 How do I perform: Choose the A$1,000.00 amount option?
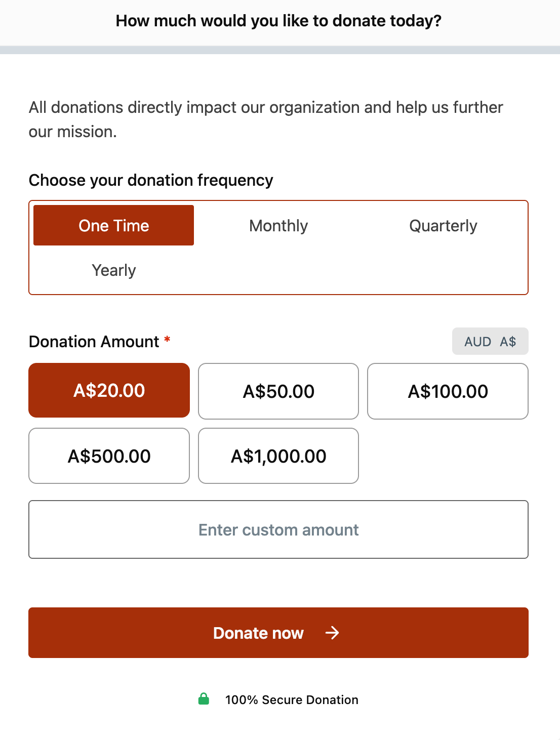coord(278,456)
